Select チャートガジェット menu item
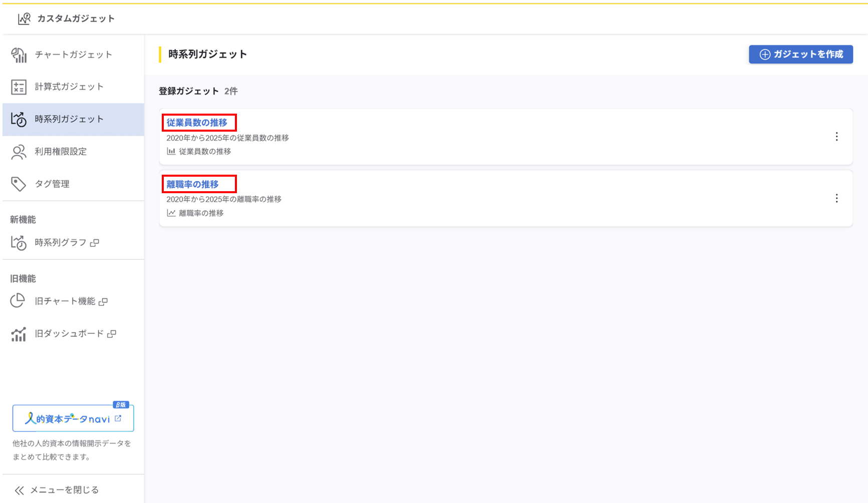This screenshot has height=503, width=868. 74,55
